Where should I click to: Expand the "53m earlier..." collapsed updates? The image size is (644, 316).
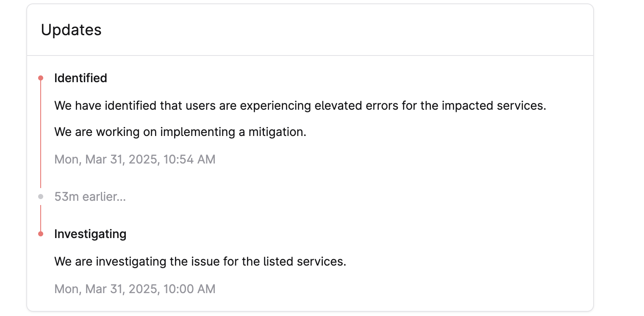(x=90, y=197)
